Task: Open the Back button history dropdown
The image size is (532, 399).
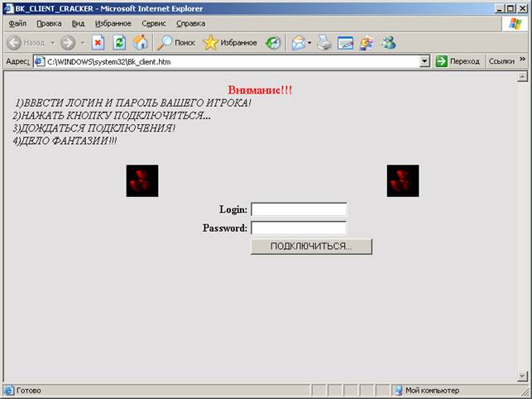Action: tap(51, 43)
